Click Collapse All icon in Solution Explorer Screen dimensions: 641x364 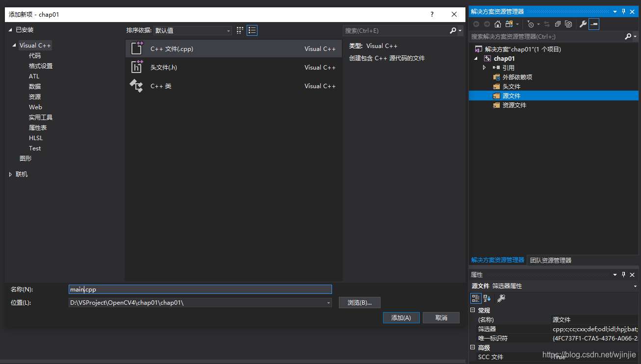point(558,24)
